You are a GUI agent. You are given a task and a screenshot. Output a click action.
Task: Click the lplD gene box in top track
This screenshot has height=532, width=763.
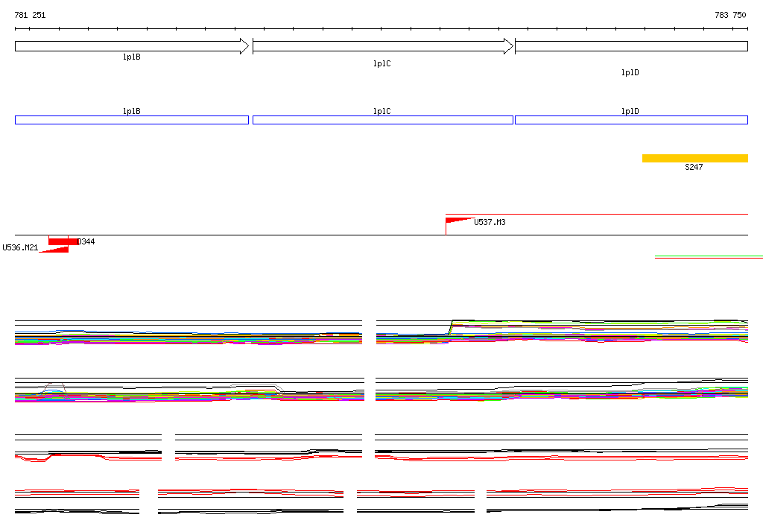pyautogui.click(x=632, y=46)
